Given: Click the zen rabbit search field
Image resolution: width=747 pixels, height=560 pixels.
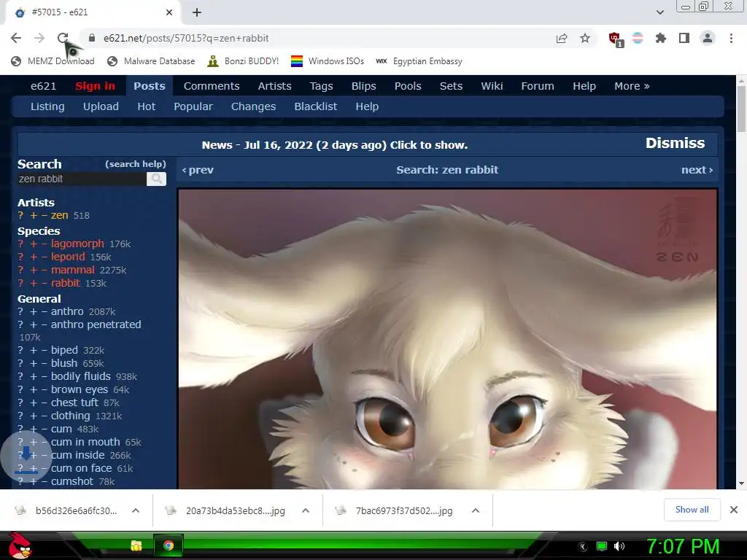Looking at the screenshot, I should click(x=82, y=179).
